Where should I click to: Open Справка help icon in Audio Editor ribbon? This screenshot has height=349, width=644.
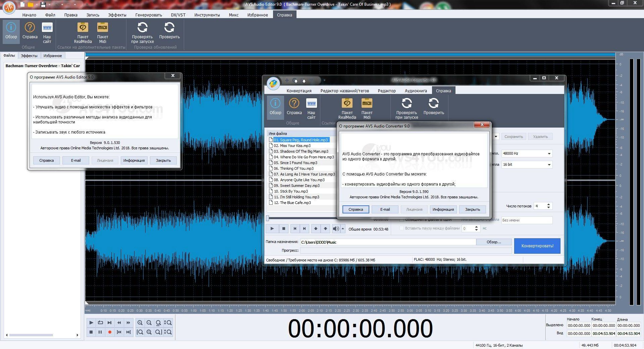(x=30, y=31)
